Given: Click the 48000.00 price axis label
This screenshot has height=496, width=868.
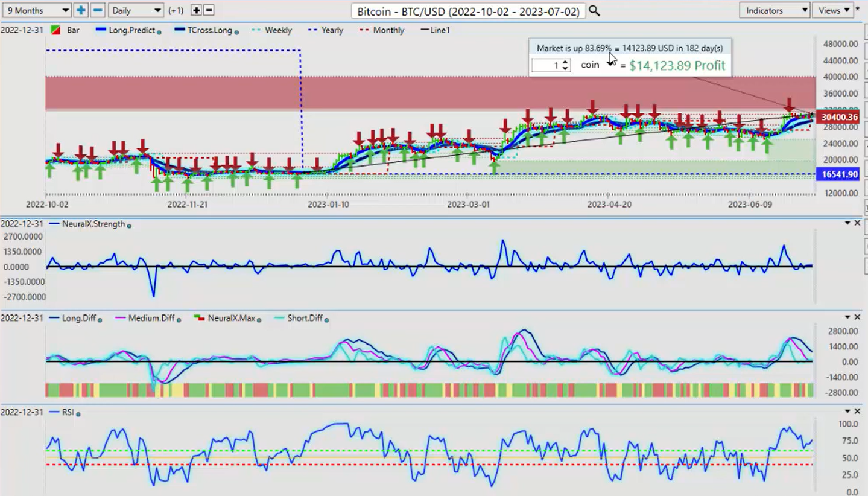Looking at the screenshot, I should click(x=840, y=44).
